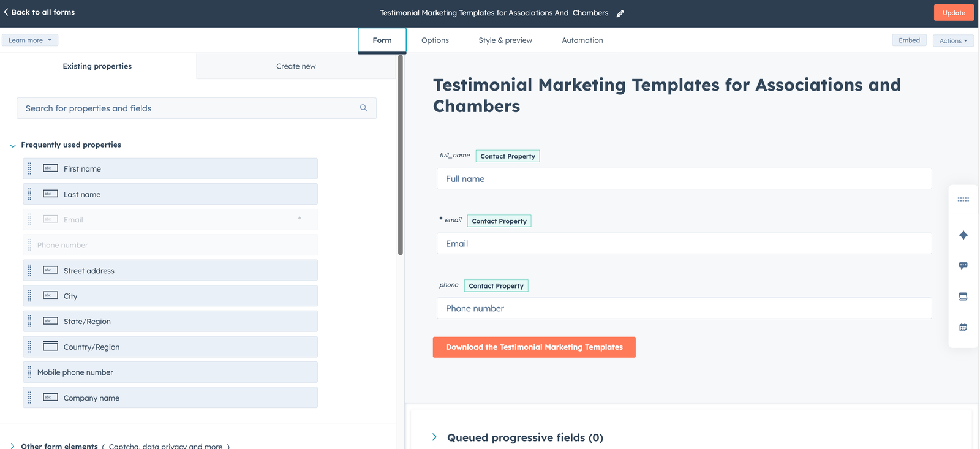Click the Full name input field
Image resolution: width=980 pixels, height=449 pixels.
pos(684,179)
